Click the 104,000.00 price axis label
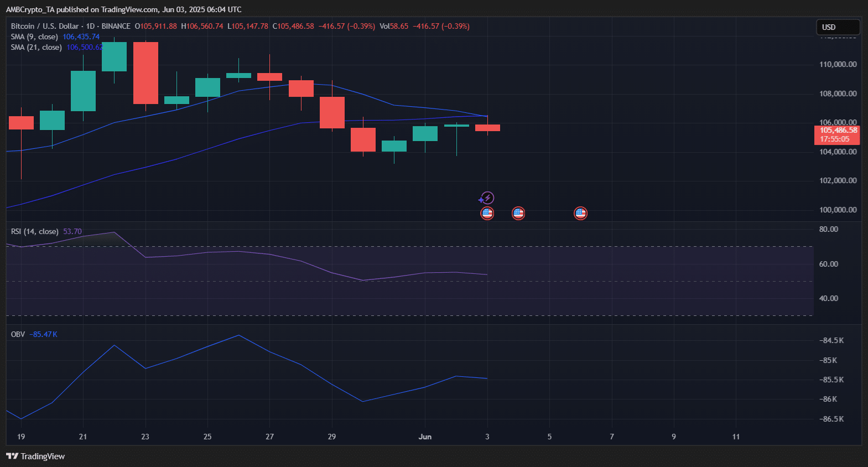 838,152
